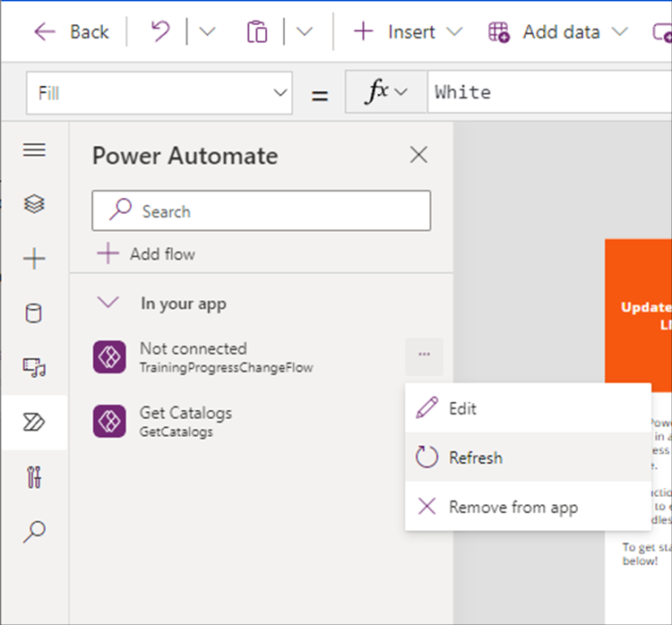The image size is (672, 625).
Task: Click the Add flow button
Action: point(146,254)
